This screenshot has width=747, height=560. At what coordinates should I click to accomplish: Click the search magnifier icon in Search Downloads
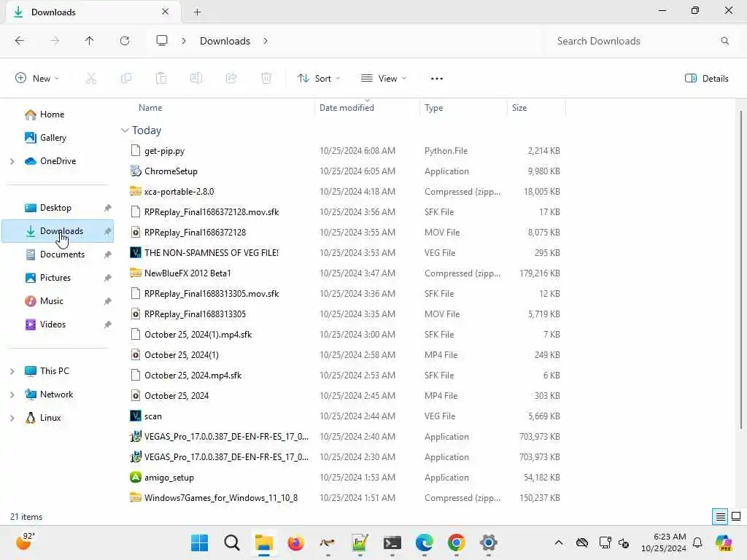point(724,41)
